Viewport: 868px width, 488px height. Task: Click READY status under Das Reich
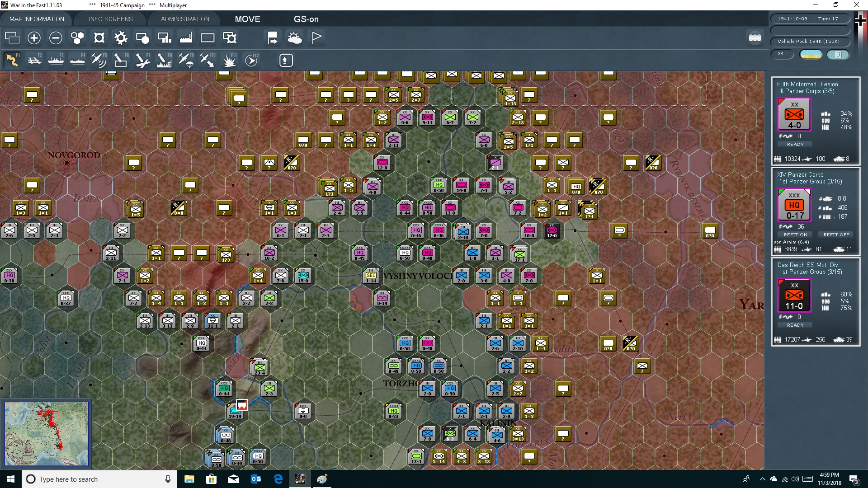795,325
